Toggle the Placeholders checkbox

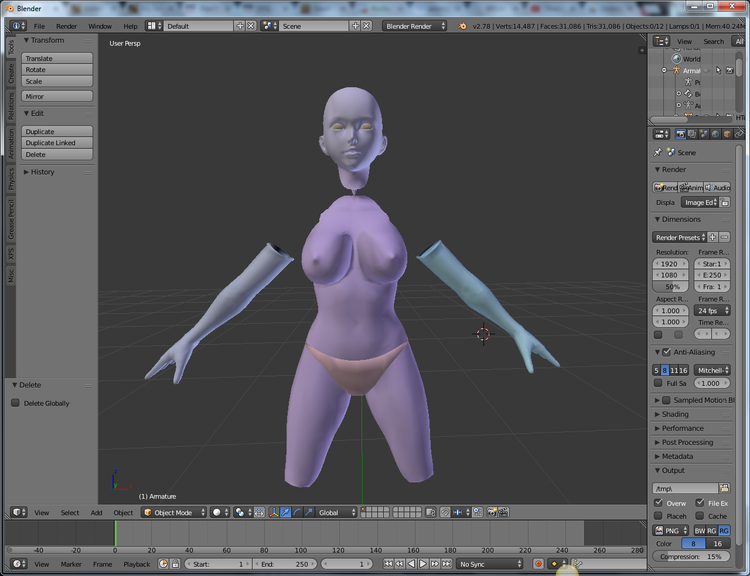point(658,516)
